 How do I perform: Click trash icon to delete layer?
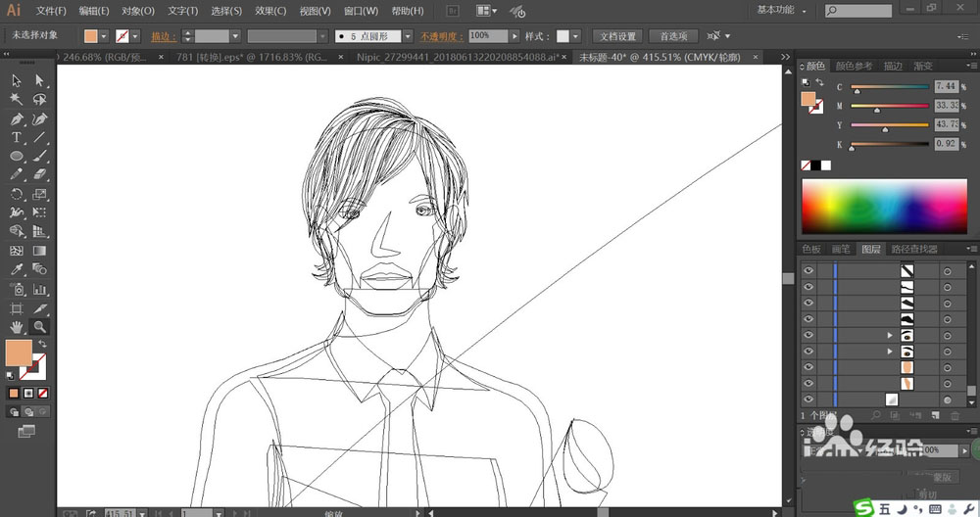coord(955,415)
